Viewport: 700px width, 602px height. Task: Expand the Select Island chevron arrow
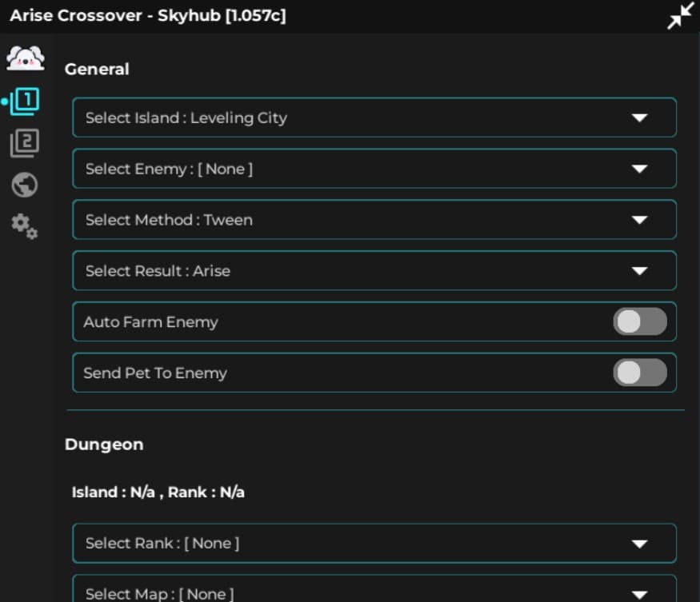(x=639, y=117)
